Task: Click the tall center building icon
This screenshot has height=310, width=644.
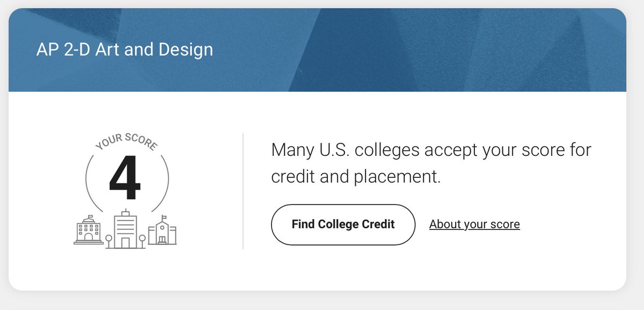Action: coord(126,228)
